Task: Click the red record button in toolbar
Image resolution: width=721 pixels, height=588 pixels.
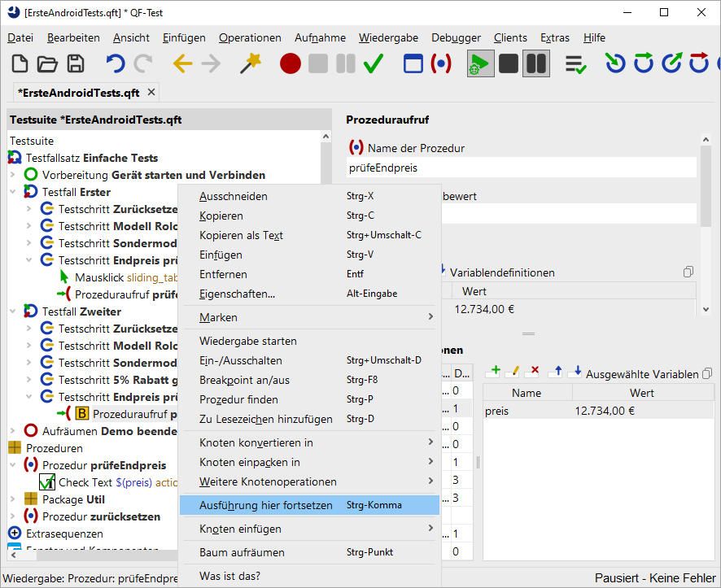Action: click(x=291, y=63)
